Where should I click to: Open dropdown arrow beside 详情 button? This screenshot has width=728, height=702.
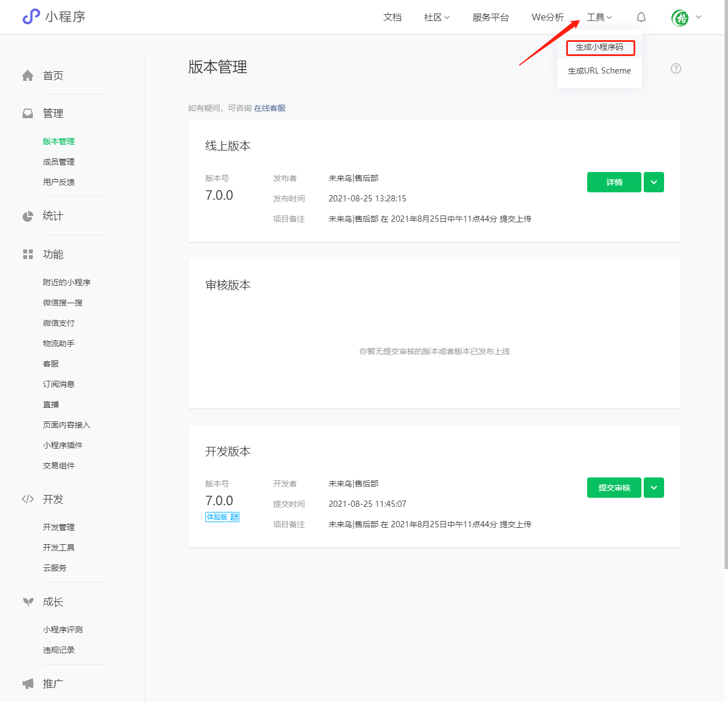point(654,182)
